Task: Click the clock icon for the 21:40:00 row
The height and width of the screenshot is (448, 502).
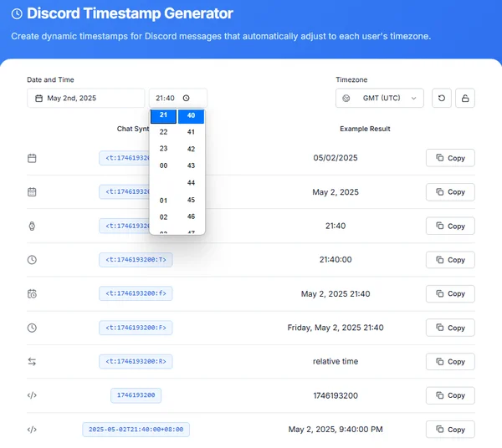Action: coord(32,260)
